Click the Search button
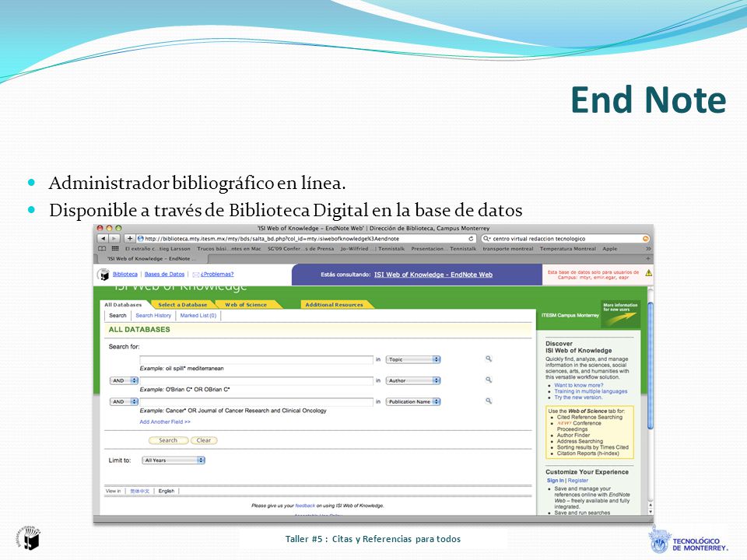Image resolution: width=747 pixels, height=560 pixels. (168, 440)
